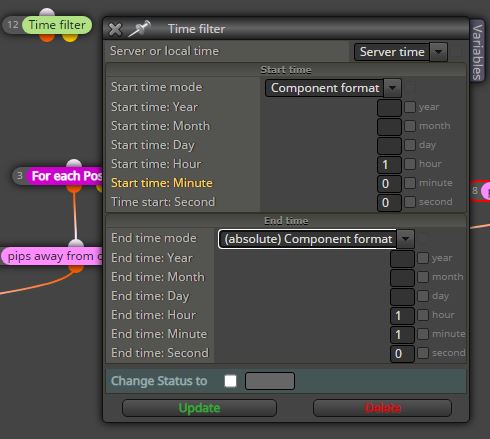490x439 pixels.
Task: Toggle Start time month checkbox
Action: 410,126
